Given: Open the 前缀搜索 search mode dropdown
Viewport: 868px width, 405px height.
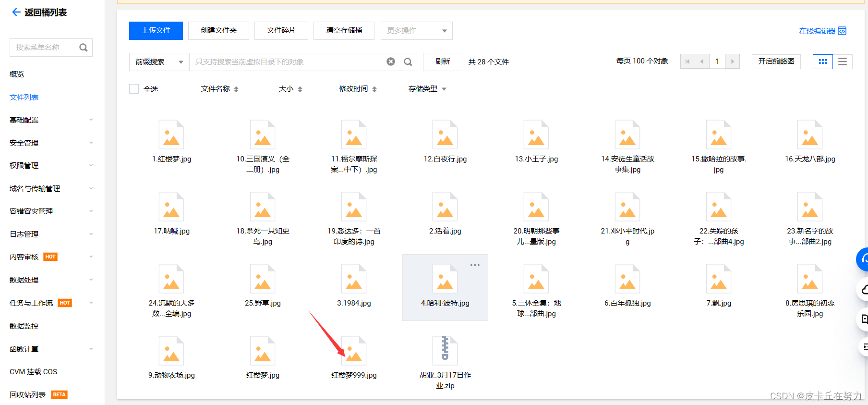Looking at the screenshot, I should pyautogui.click(x=159, y=62).
